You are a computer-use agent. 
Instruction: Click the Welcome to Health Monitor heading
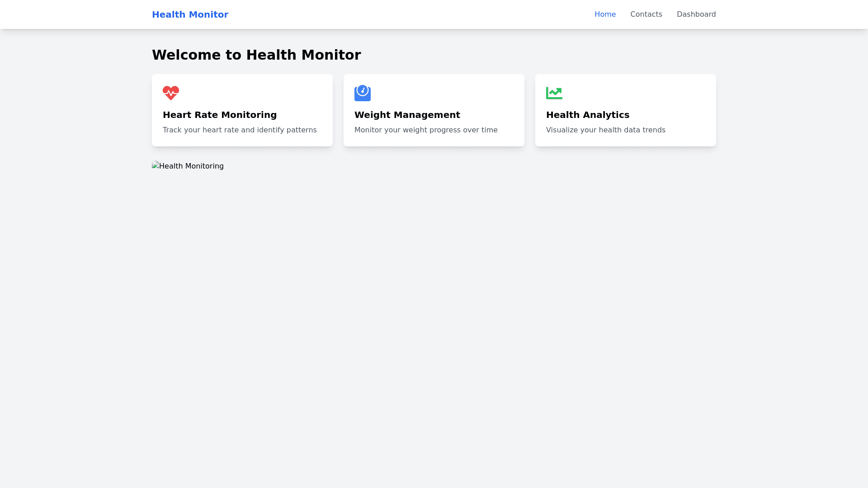click(256, 55)
